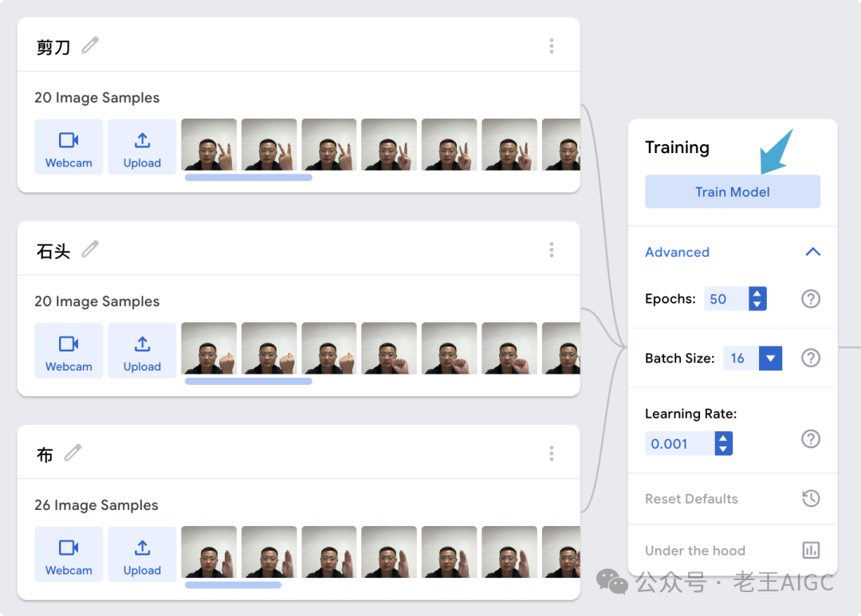Viewport: 861px width, 616px height.
Task: Select fifth 布 sample thumbnail
Action: [x=449, y=551]
